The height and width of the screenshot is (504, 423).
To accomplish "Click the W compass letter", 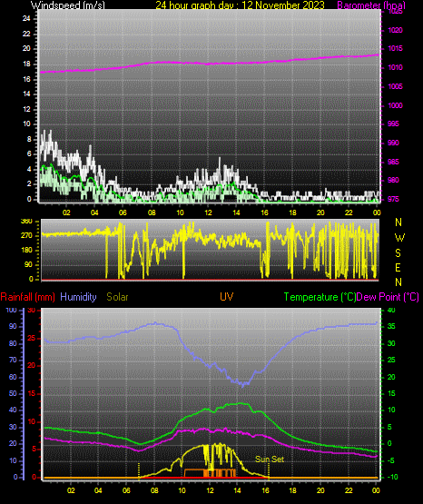I will (399, 238).
